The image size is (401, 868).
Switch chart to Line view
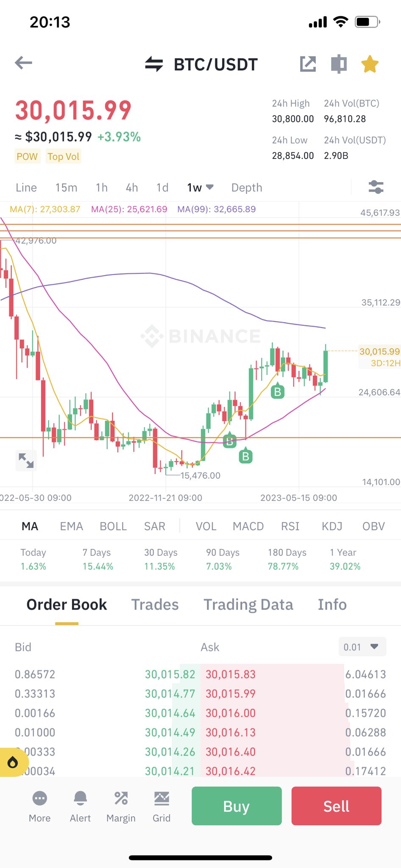tap(26, 187)
